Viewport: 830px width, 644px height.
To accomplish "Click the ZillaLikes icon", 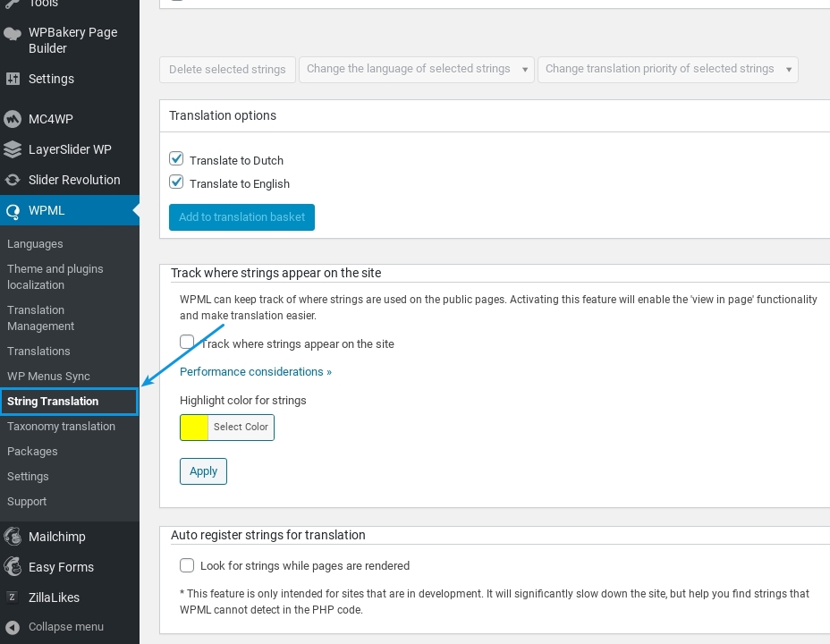I will click(x=13, y=597).
